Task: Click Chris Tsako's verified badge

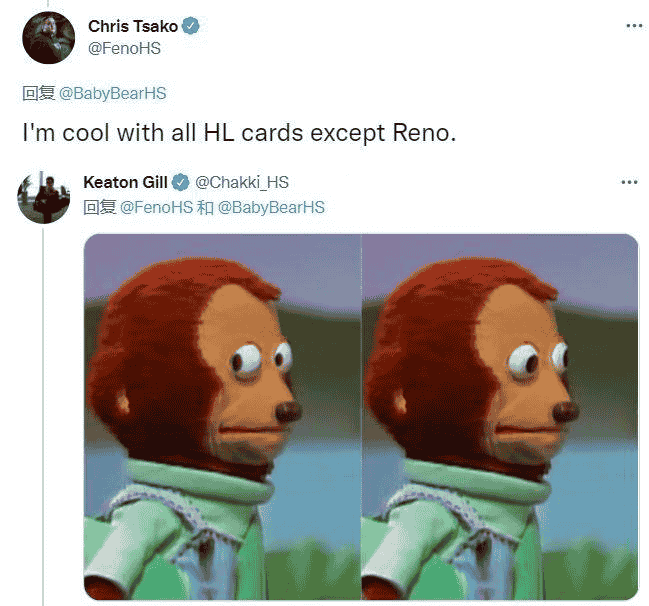Action: coord(191,26)
